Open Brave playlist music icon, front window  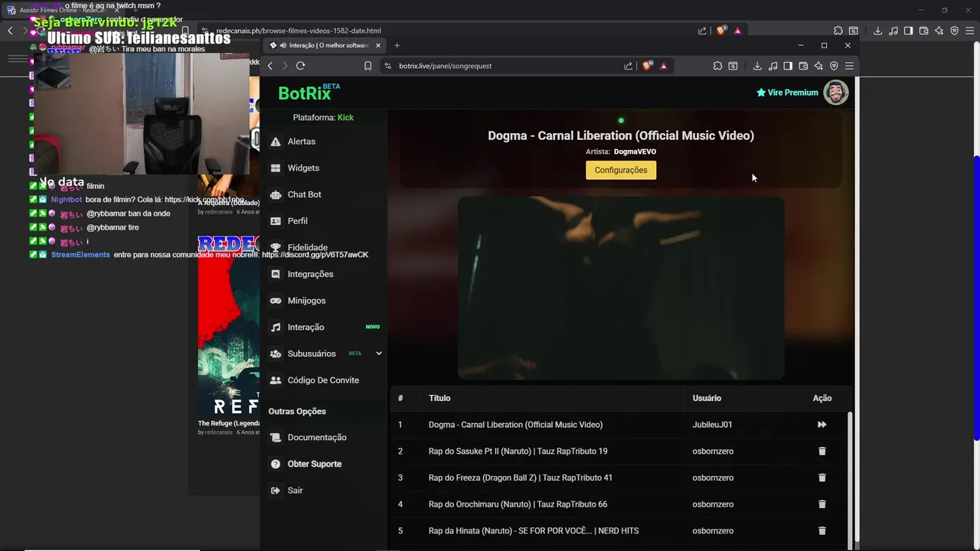point(773,66)
